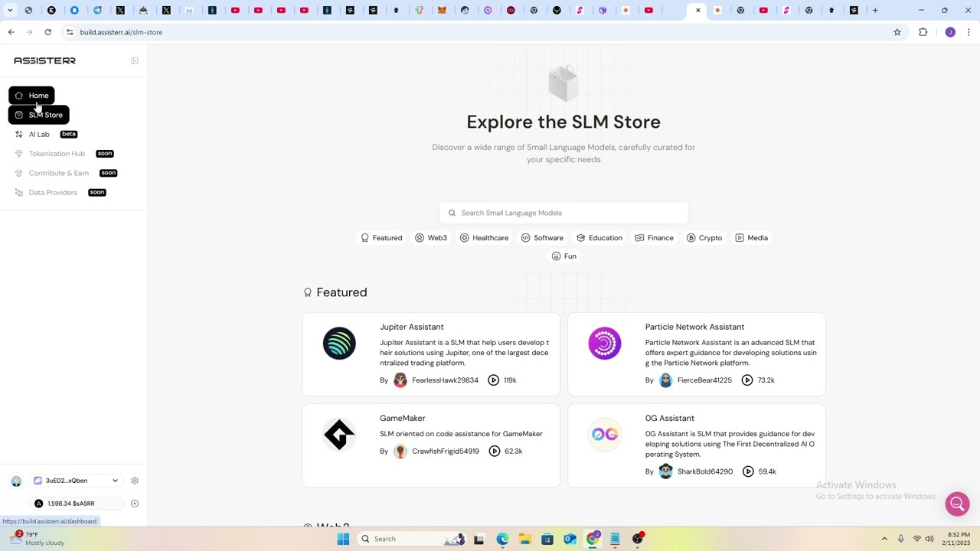Click play-count icon next to 119k
This screenshot has height=551, width=980.
tap(494, 380)
